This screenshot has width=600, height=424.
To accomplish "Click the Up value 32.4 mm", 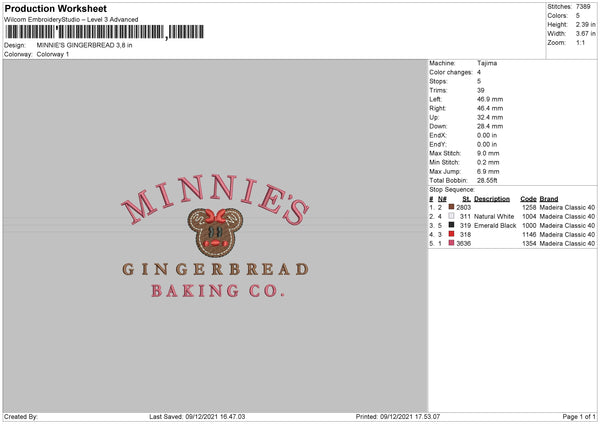I will click(x=490, y=117).
